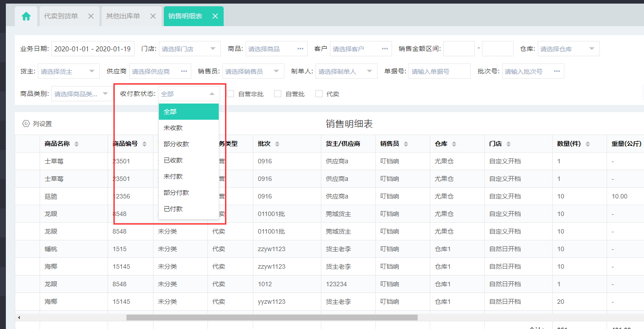Collapse the 收付款状态 dropdown
The height and width of the screenshot is (329, 644).
(x=189, y=94)
